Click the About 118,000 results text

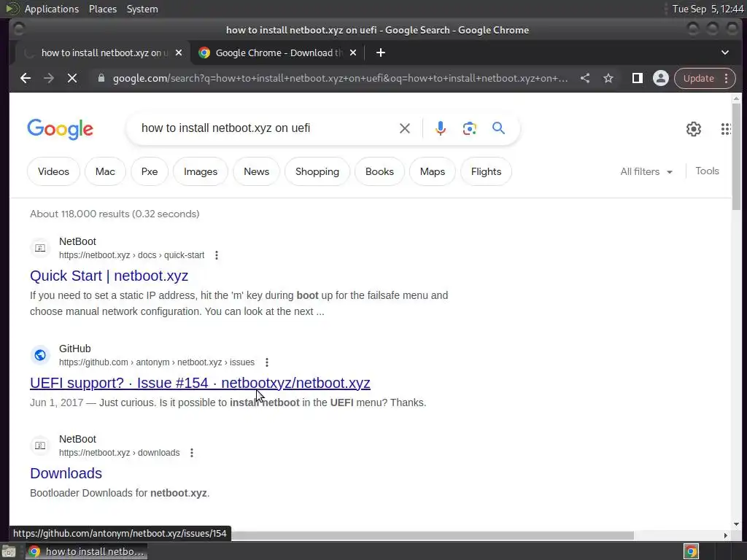pyautogui.click(x=115, y=214)
